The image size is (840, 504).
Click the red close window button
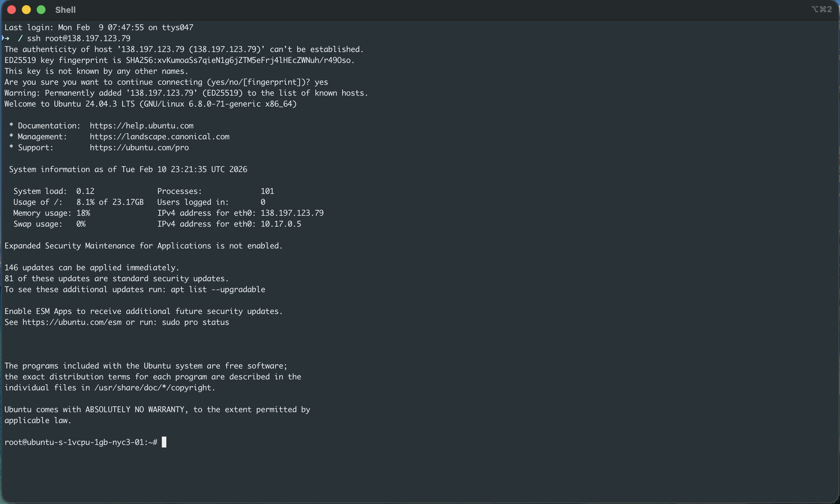pos(12,10)
